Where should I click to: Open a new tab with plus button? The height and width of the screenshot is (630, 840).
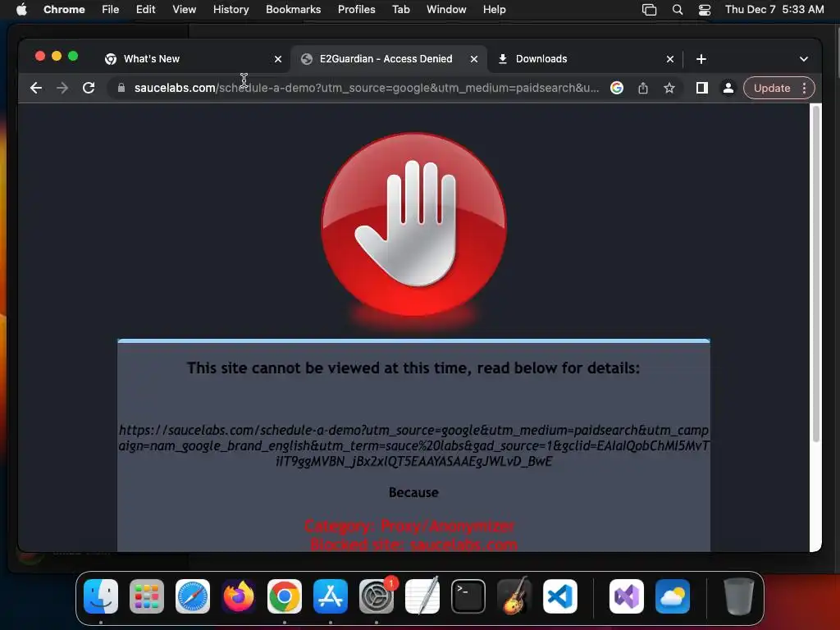pyautogui.click(x=701, y=59)
